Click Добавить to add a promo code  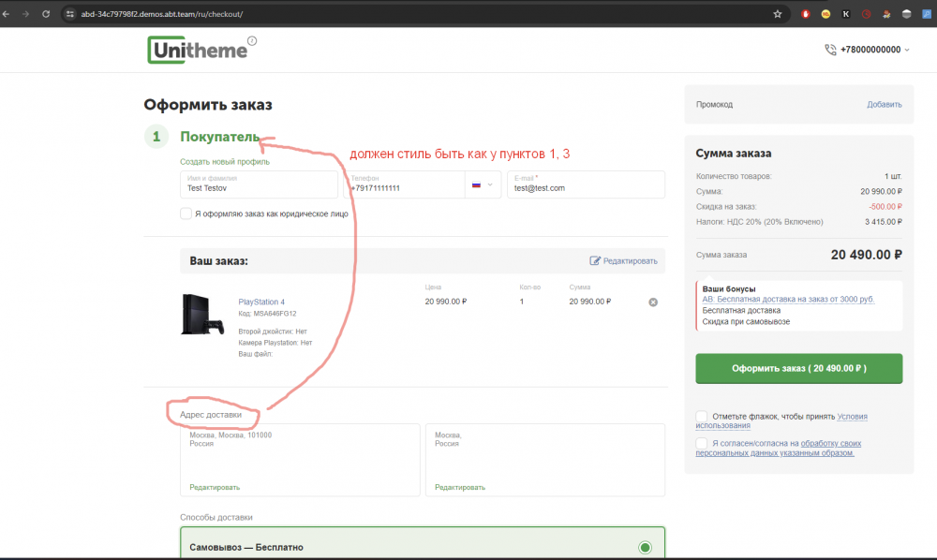pos(884,105)
